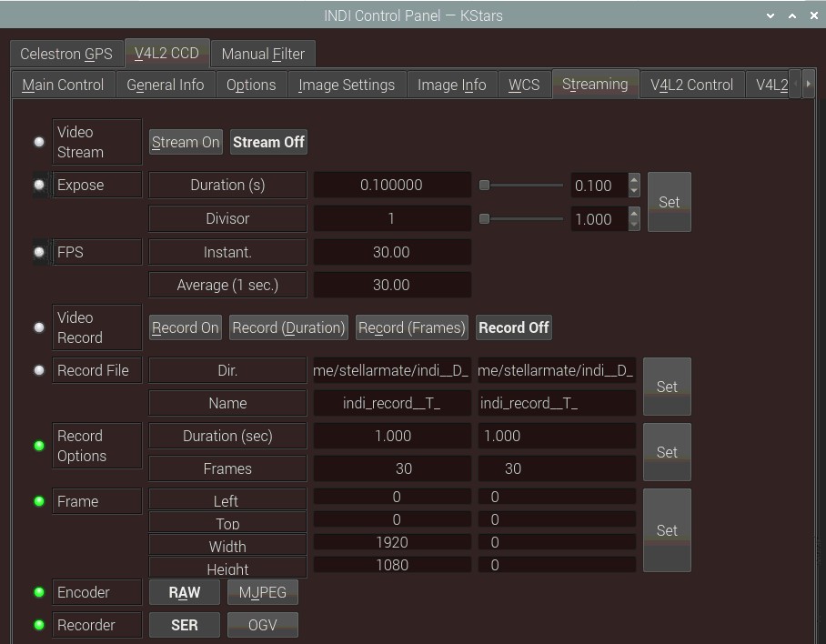Image resolution: width=826 pixels, height=644 pixels.
Task: Adjust the Divisor slider handle
Action: point(484,219)
